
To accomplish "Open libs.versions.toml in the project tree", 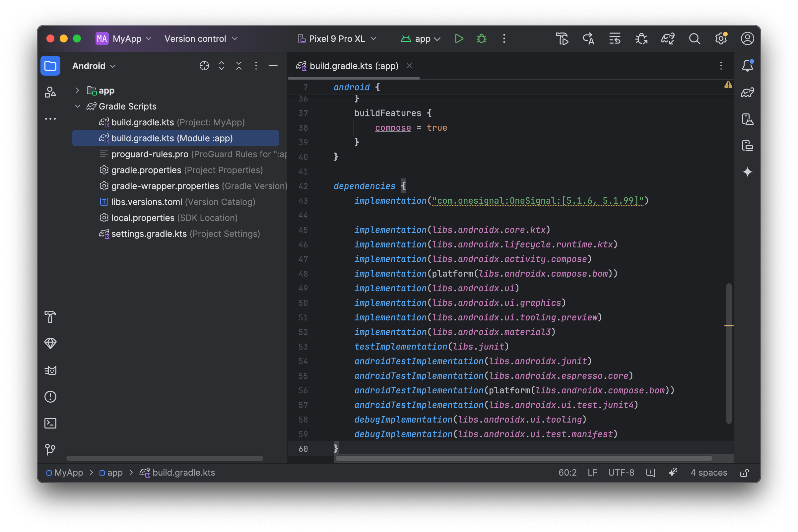I will pyautogui.click(x=147, y=202).
